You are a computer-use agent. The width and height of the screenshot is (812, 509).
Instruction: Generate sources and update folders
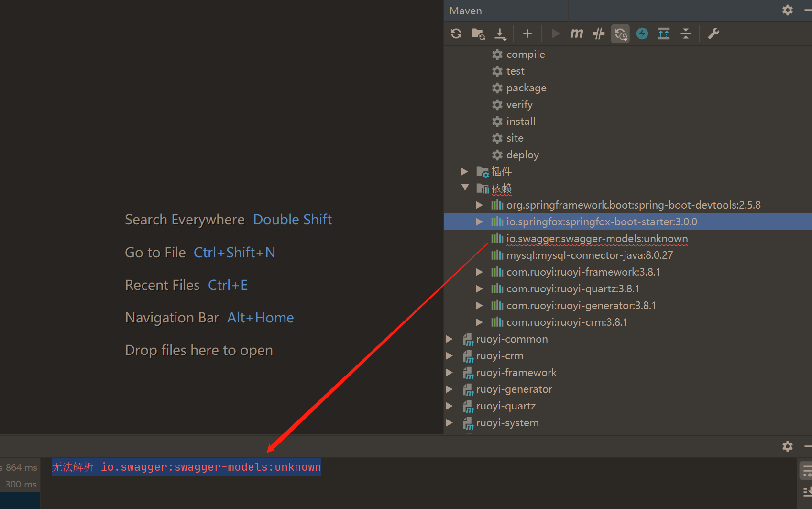478,33
